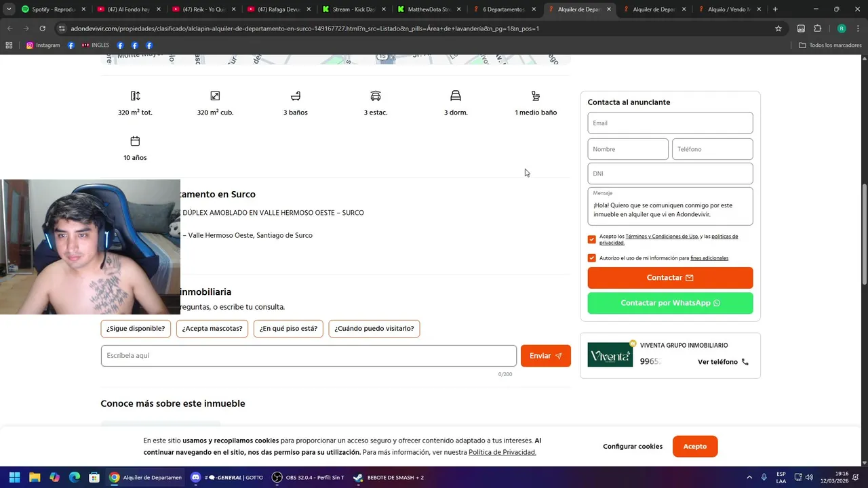This screenshot has height=488, width=868.
Task: Click the 3 dorm. bed icon
Action: (456, 96)
